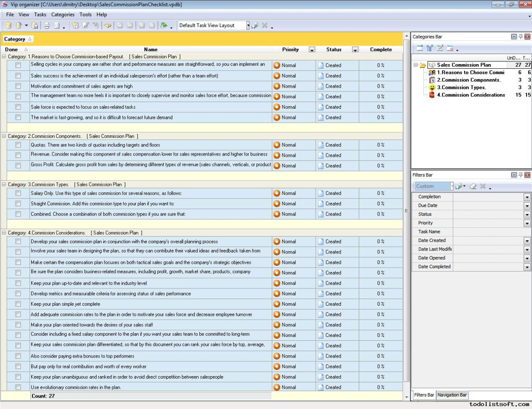Switch to the Navigation Bar tab
The height and width of the screenshot is (409, 532).
[451, 395]
